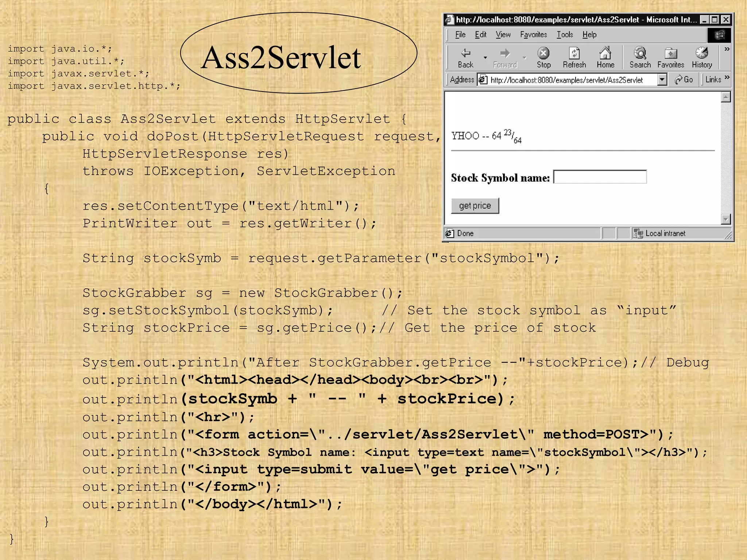Minimize the Internet Explorer window

(704, 19)
